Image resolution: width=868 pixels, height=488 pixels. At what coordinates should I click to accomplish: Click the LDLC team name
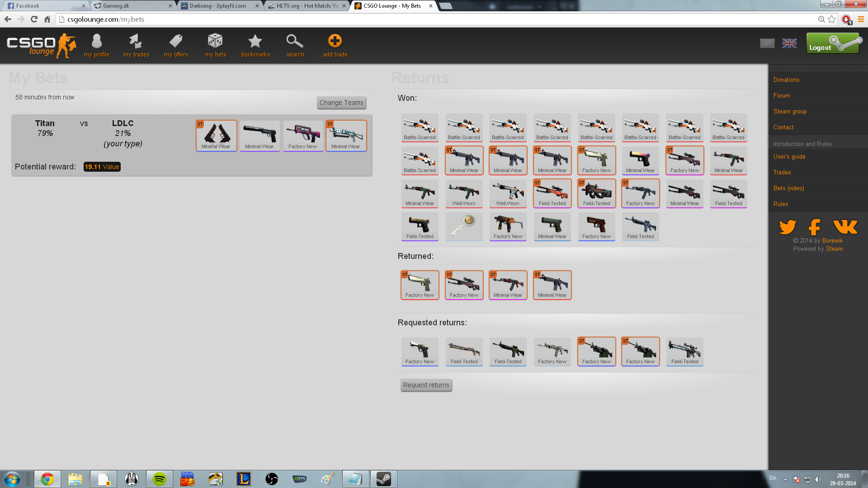point(123,123)
